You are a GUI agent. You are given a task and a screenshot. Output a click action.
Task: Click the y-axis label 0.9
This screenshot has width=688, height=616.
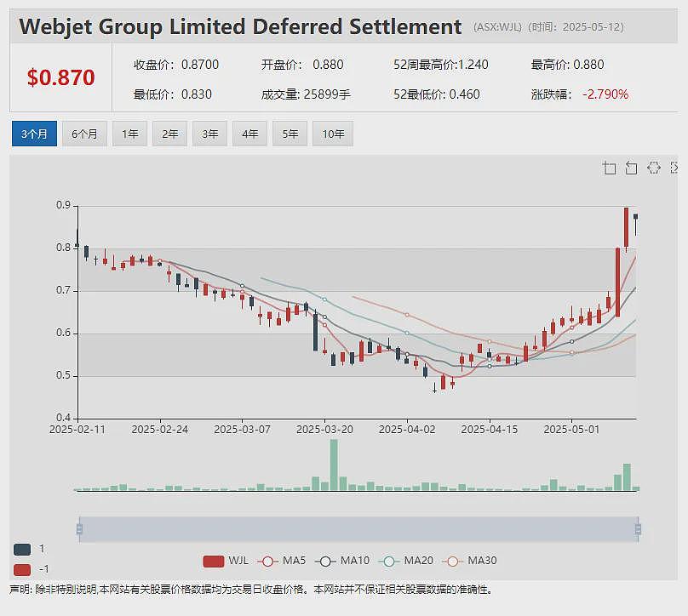coord(63,205)
